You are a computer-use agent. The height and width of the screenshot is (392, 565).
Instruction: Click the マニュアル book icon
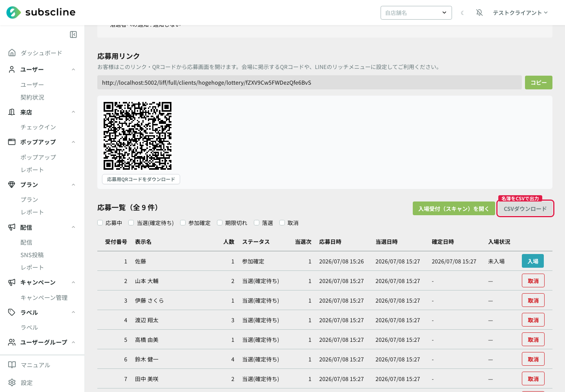(x=12, y=365)
